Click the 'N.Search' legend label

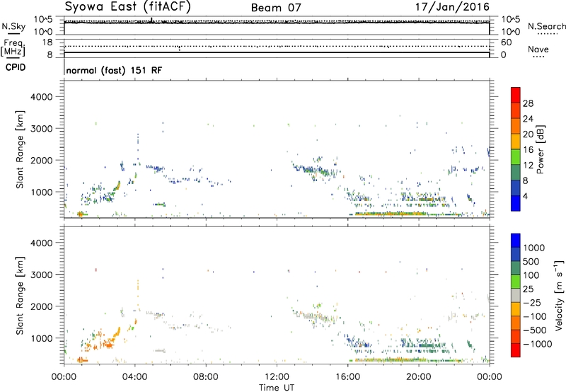(x=546, y=26)
